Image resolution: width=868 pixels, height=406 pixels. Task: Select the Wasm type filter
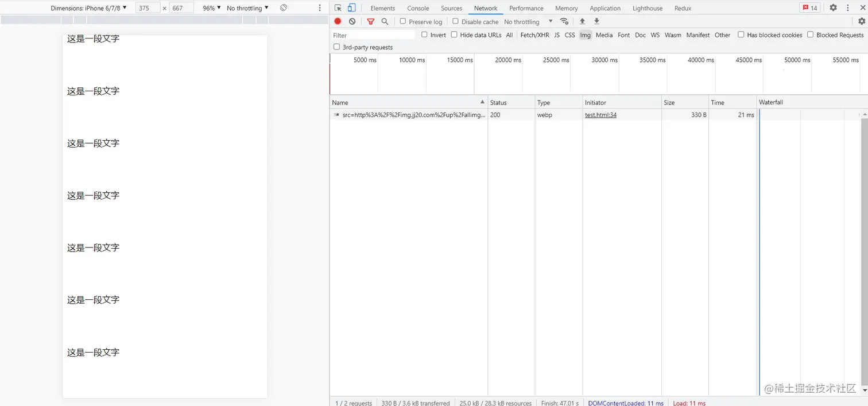coord(673,35)
